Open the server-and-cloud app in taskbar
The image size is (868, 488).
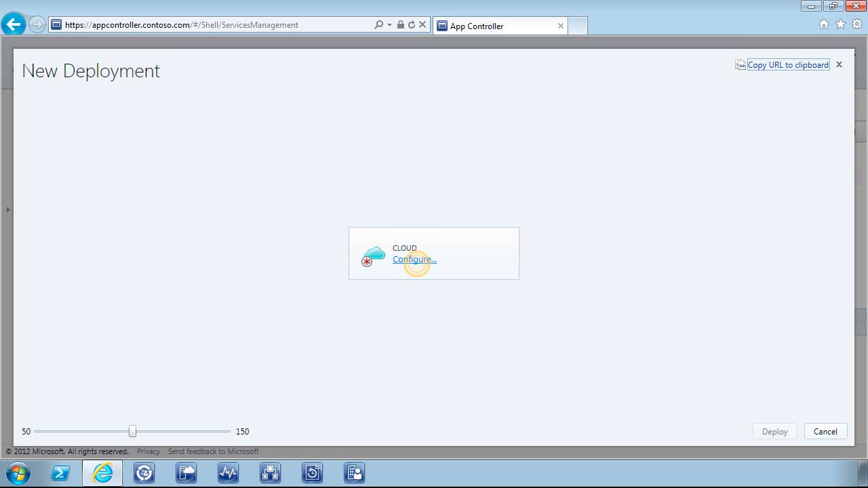click(x=186, y=473)
